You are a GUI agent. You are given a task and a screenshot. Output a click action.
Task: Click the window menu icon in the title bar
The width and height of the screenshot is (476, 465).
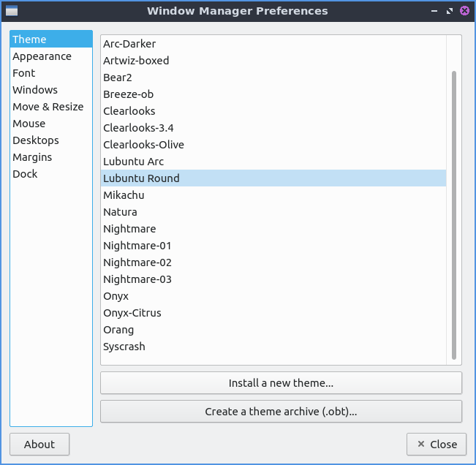tap(12, 11)
